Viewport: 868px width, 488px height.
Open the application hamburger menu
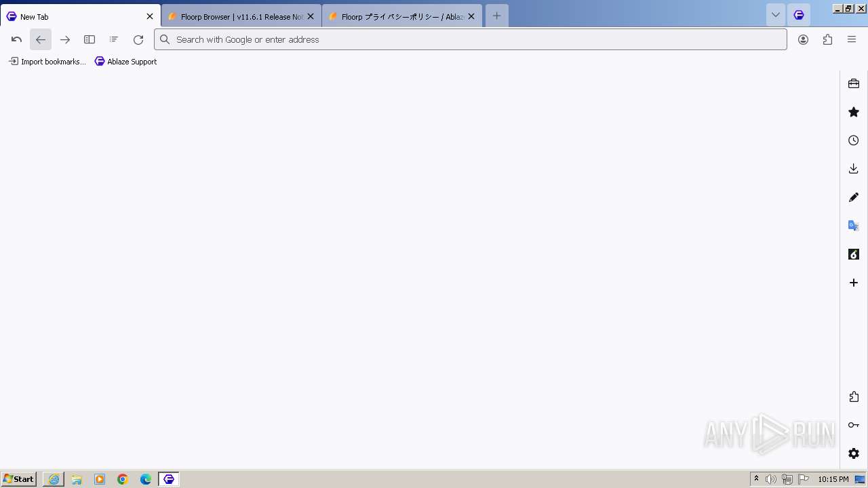(x=852, y=39)
